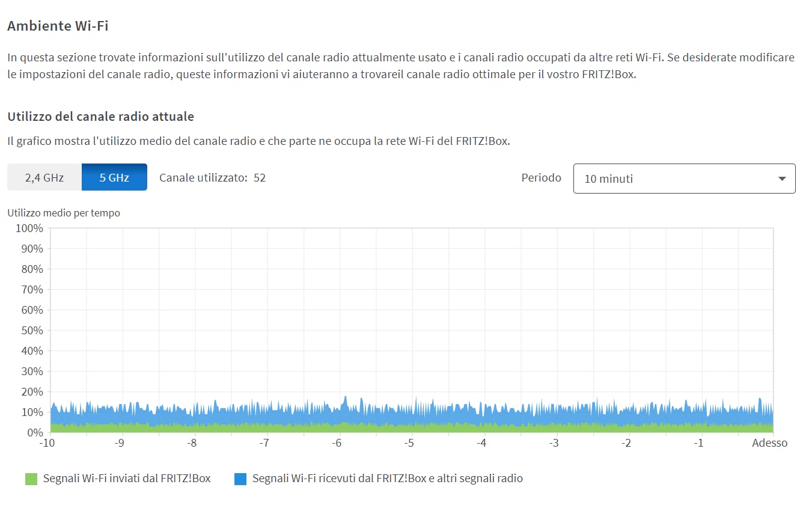Click the -10 minute axis label

tap(47, 443)
